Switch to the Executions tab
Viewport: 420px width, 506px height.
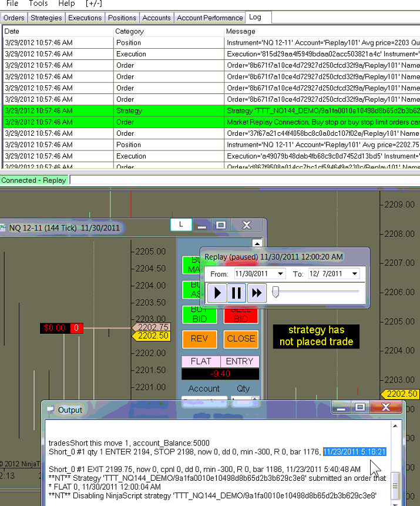pyautogui.click(x=85, y=18)
